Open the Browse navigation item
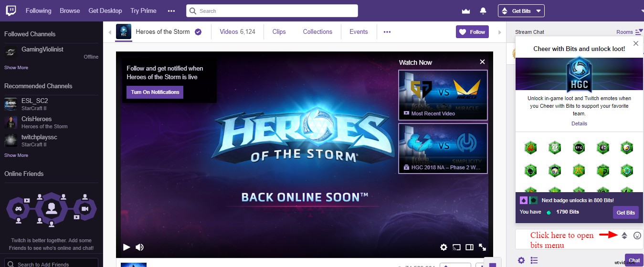 pyautogui.click(x=70, y=10)
